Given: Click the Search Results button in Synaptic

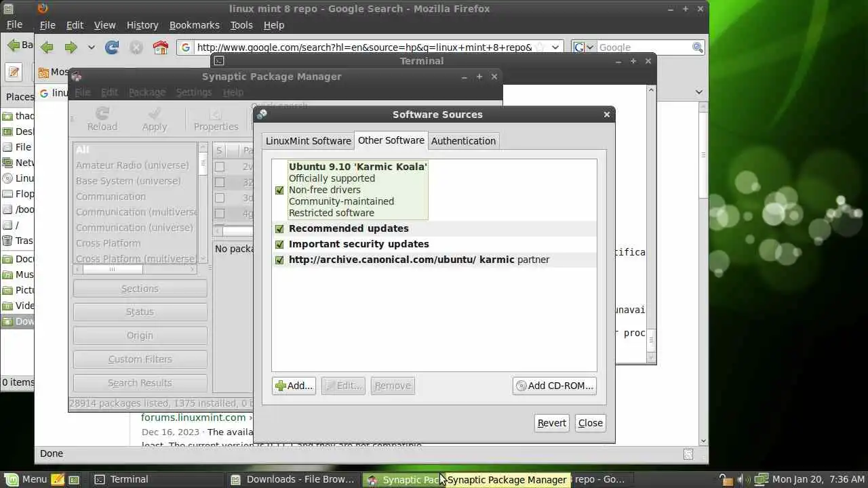Looking at the screenshot, I should [140, 383].
